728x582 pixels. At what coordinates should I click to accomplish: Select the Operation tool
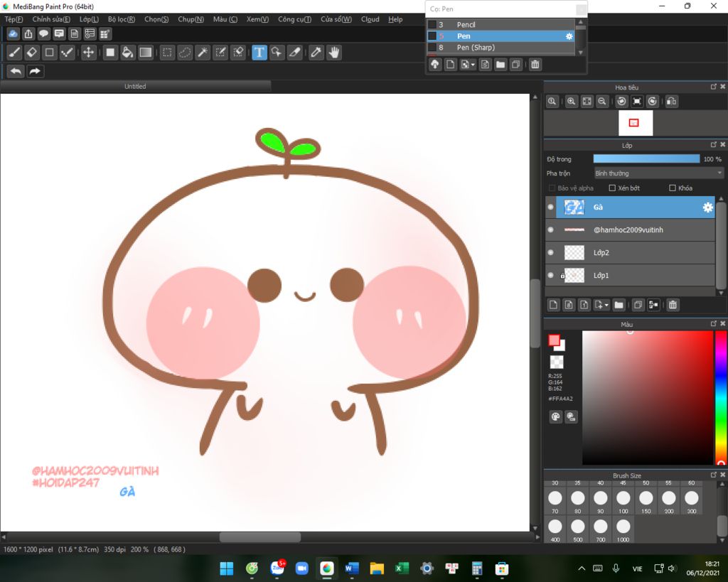click(x=277, y=53)
